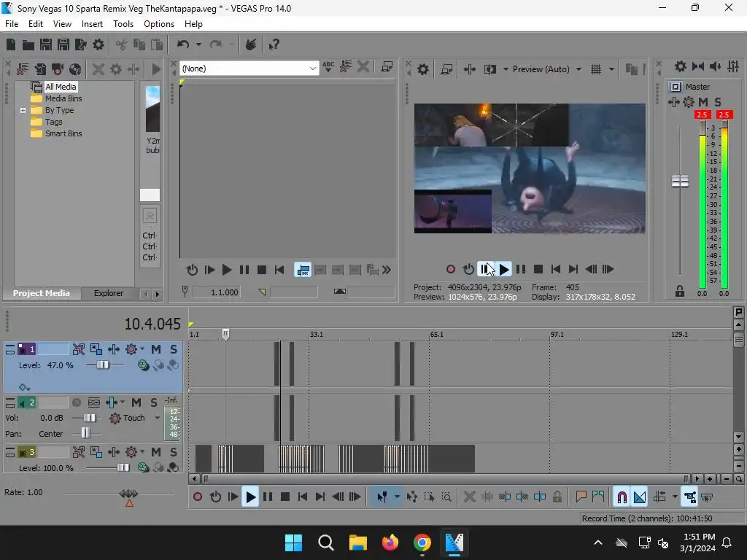Mute audio Track 2
Viewport: 747px width, 560px height.
[136, 402]
